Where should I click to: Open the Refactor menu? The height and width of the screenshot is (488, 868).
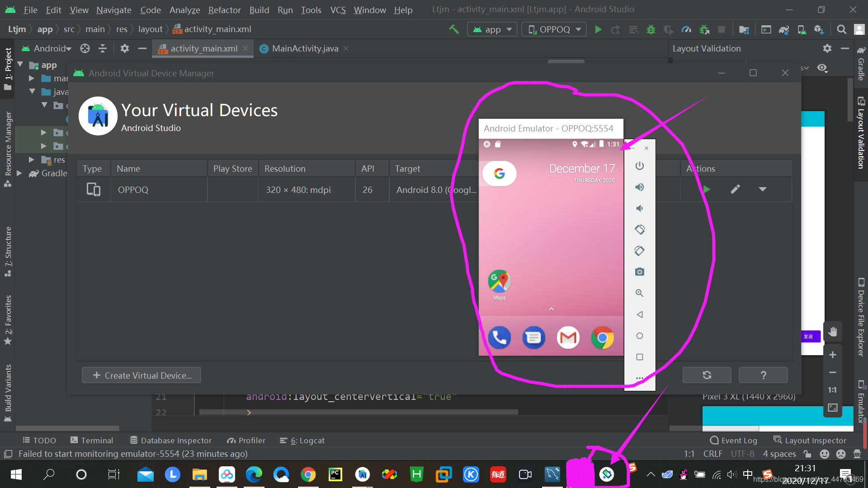click(x=224, y=9)
